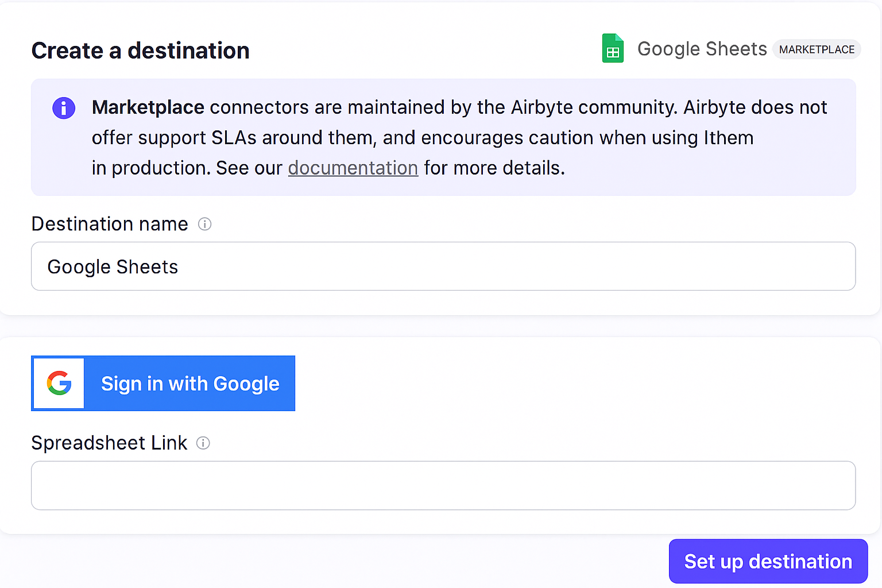
Task: Click the Google G logo
Action: [x=59, y=383]
